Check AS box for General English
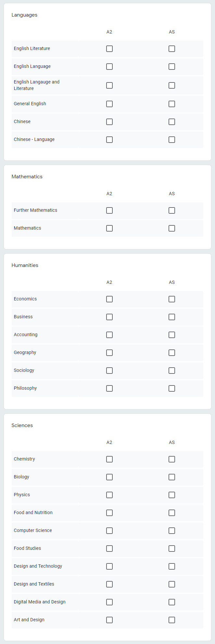 coord(172,104)
